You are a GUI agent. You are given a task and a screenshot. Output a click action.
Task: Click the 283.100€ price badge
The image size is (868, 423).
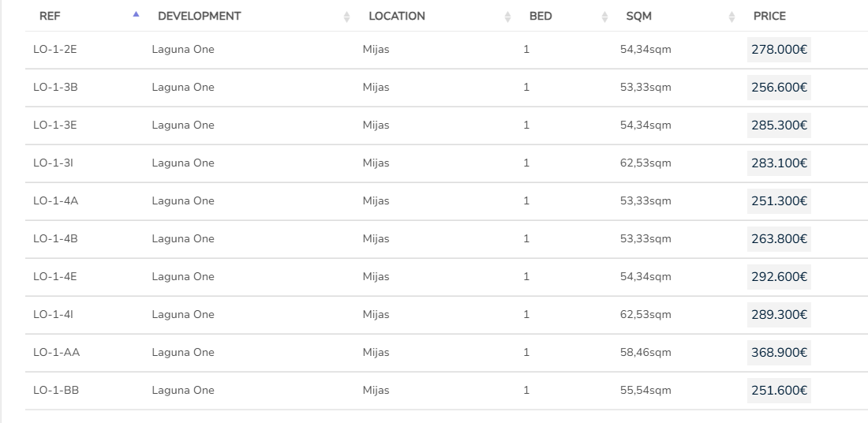[x=779, y=163]
